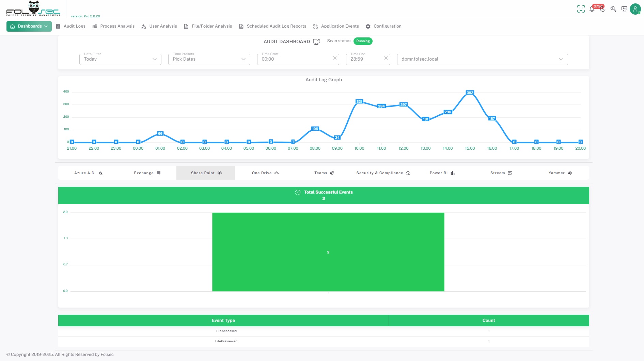Click the green Successful Events bar
Image resolution: width=644 pixels, height=361 pixels.
point(328,252)
